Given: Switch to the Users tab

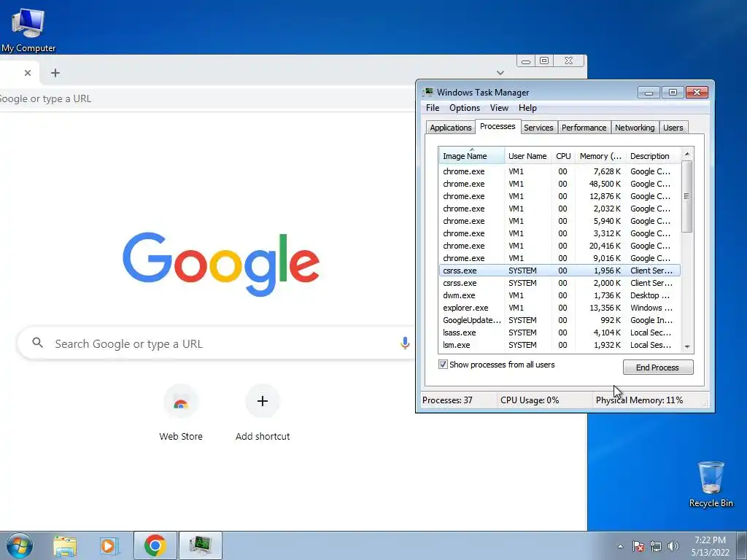Looking at the screenshot, I should pyautogui.click(x=673, y=128).
